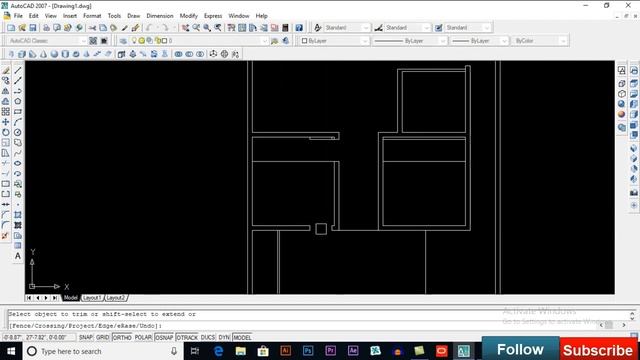
Task: Select the Hatch tool
Action: tap(18, 215)
